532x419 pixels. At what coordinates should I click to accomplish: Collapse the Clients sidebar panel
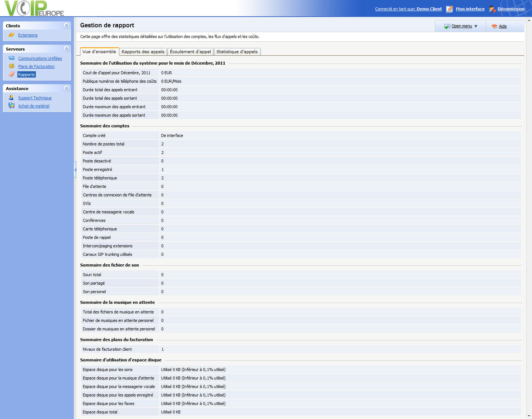[x=66, y=25]
